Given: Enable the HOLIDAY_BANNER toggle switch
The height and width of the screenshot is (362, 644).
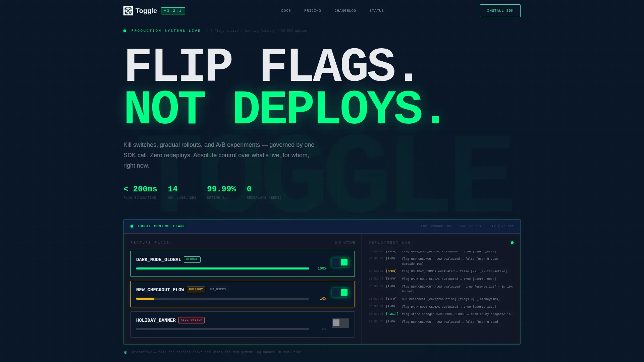Looking at the screenshot, I should point(340,323).
